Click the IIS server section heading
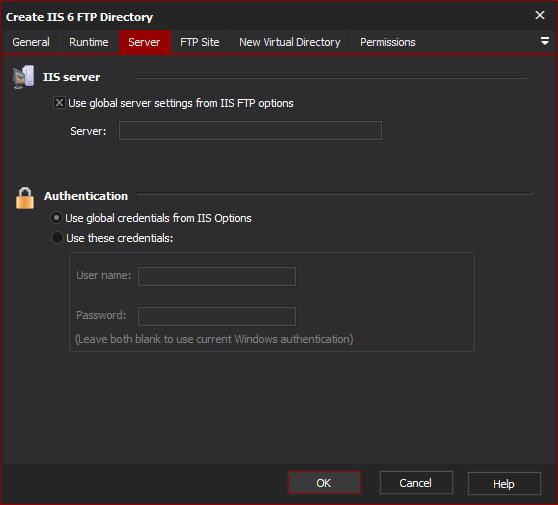 pyautogui.click(x=72, y=77)
